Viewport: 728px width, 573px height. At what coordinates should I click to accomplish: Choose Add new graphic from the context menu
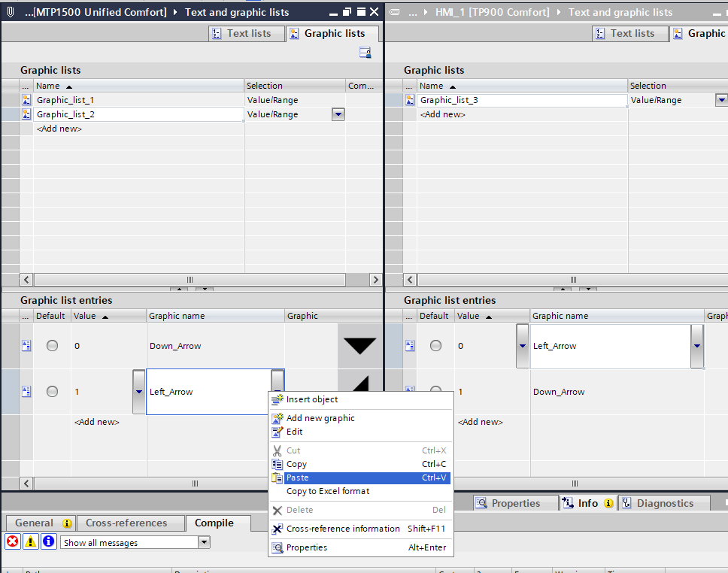tap(360, 418)
